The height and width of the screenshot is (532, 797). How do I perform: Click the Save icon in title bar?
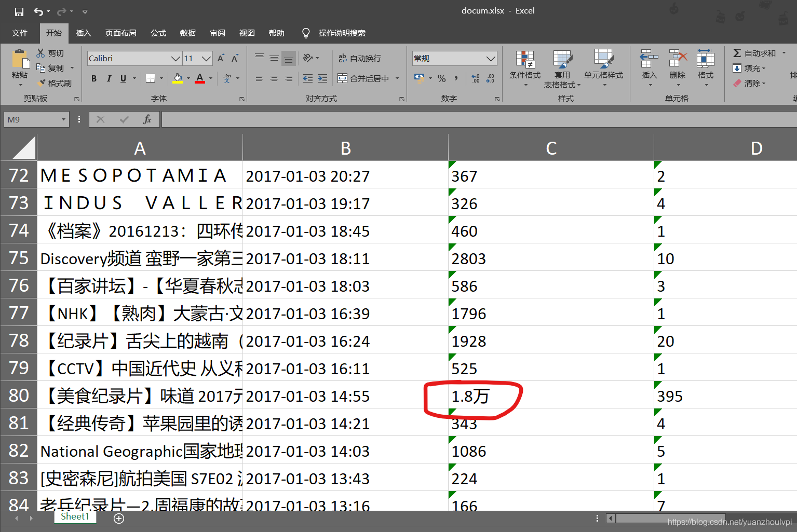(19, 11)
